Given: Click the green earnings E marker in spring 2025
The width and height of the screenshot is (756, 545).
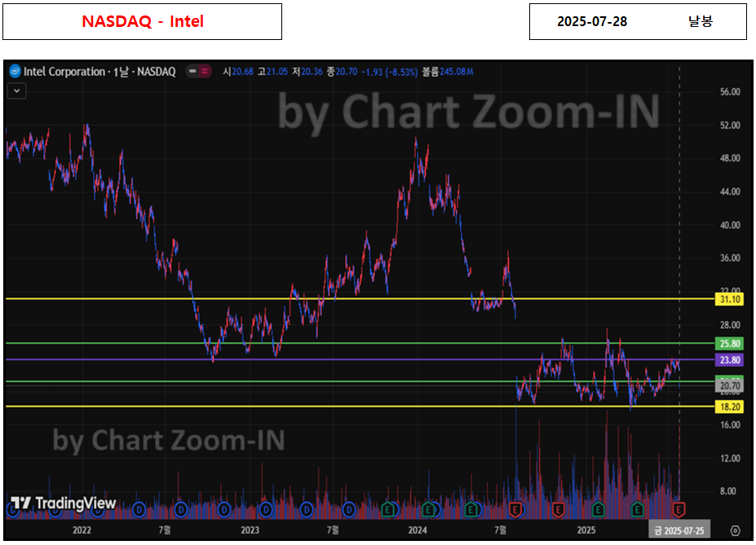Looking at the screenshot, I should 638,509.
